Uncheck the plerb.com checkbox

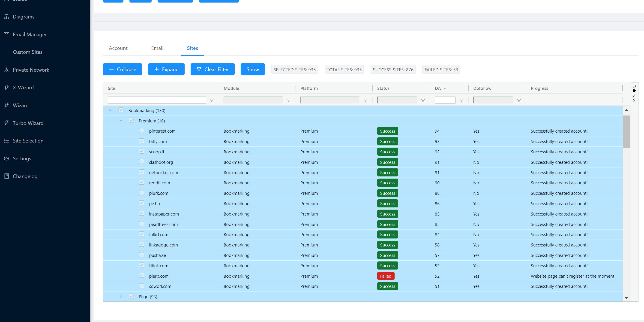coord(141,276)
